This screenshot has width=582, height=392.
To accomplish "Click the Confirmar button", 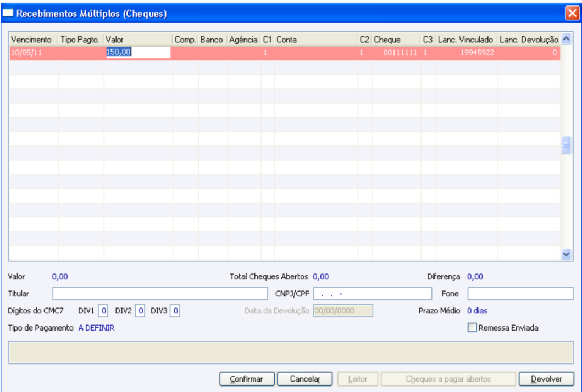I will click(x=247, y=379).
